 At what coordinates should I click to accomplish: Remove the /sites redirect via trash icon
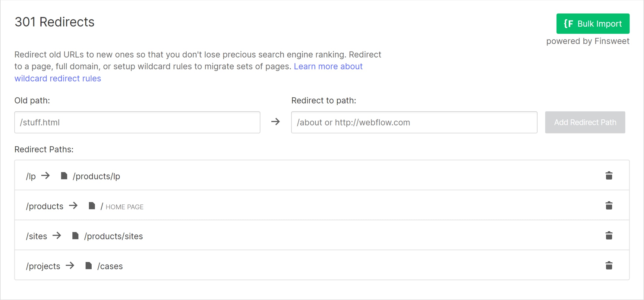coord(609,236)
